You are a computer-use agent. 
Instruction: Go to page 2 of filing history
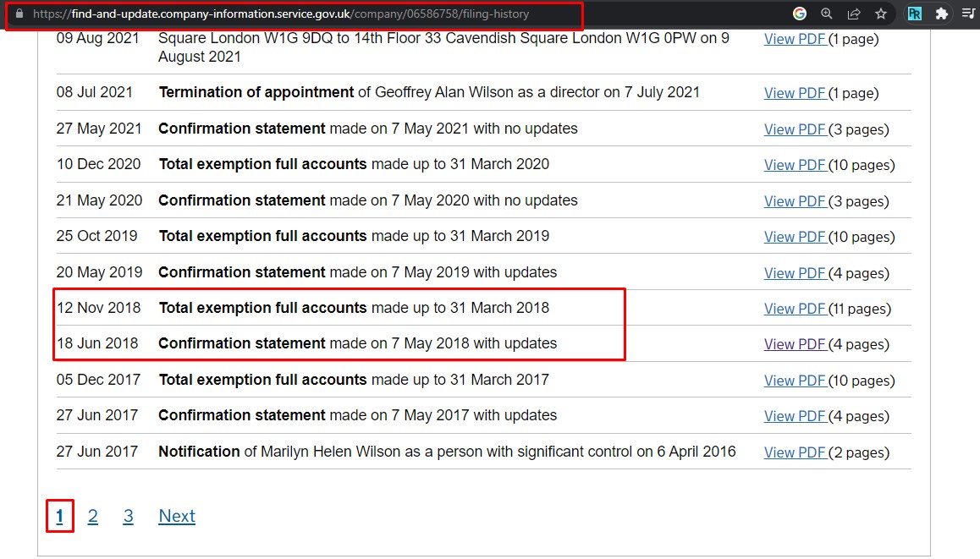tap(92, 516)
